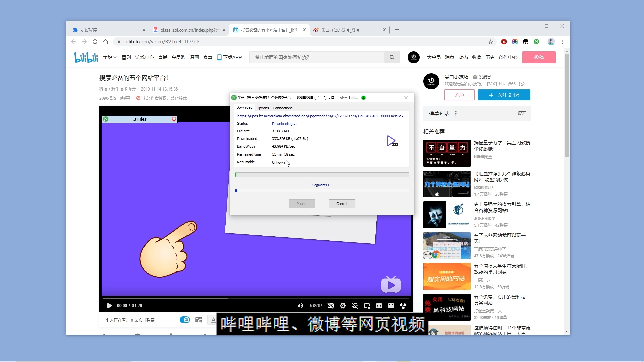644x362 pixels.
Task: Cancel the current download
Action: pos(342,204)
